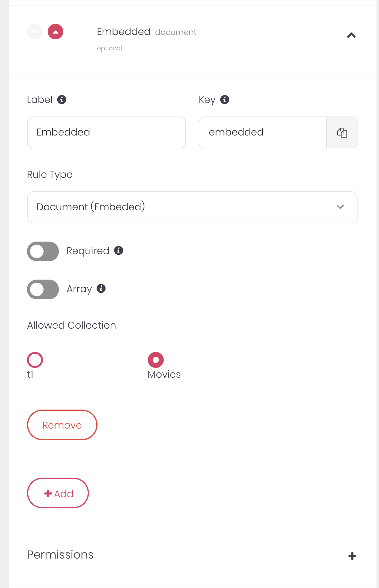Collapse the Embedded document section
Viewport: 379px width, 588px height.
pyautogui.click(x=351, y=35)
